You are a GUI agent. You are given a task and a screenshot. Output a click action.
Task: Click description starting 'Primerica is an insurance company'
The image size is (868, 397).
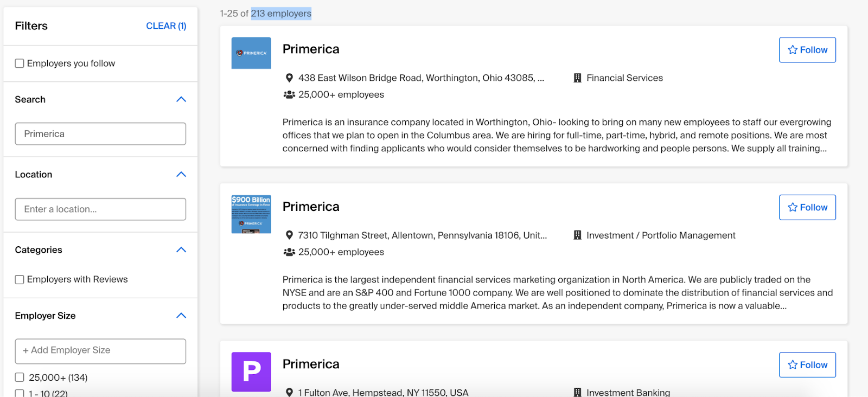(x=557, y=136)
